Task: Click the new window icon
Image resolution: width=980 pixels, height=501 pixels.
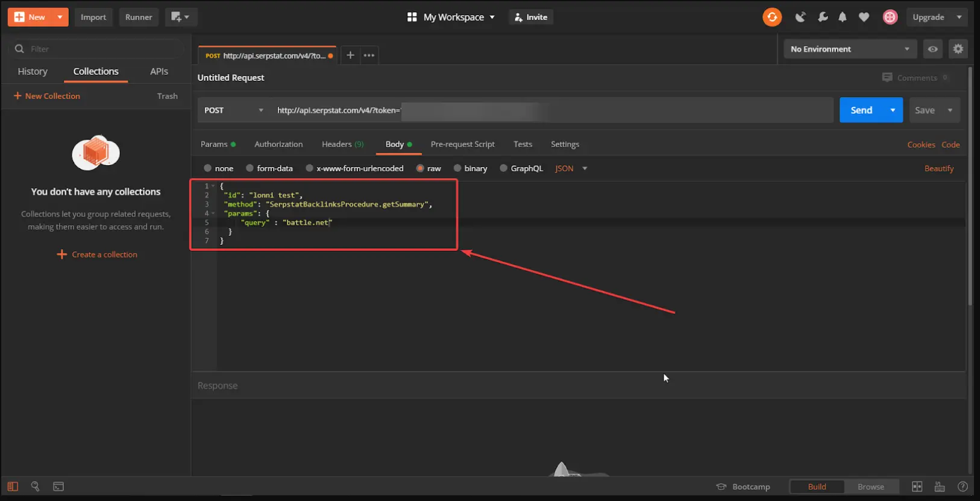Action: pos(180,17)
